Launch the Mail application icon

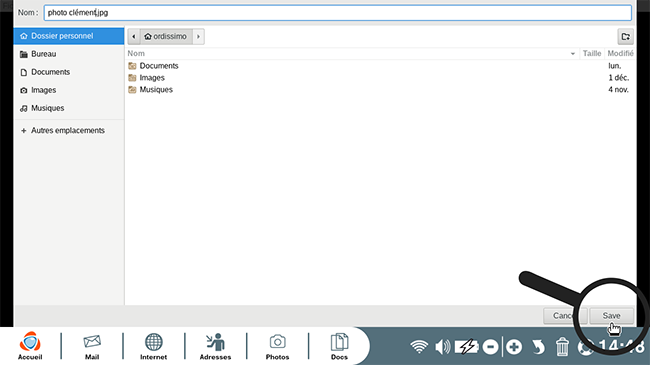coord(92,346)
